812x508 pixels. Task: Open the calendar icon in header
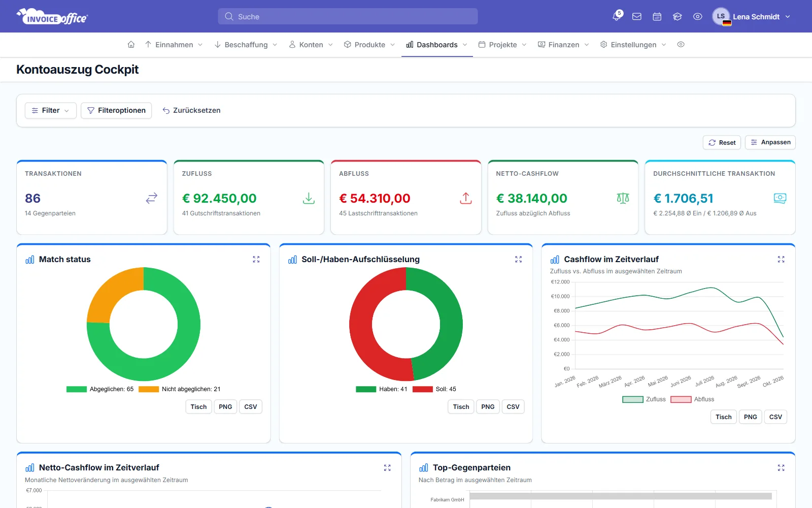coord(657,16)
